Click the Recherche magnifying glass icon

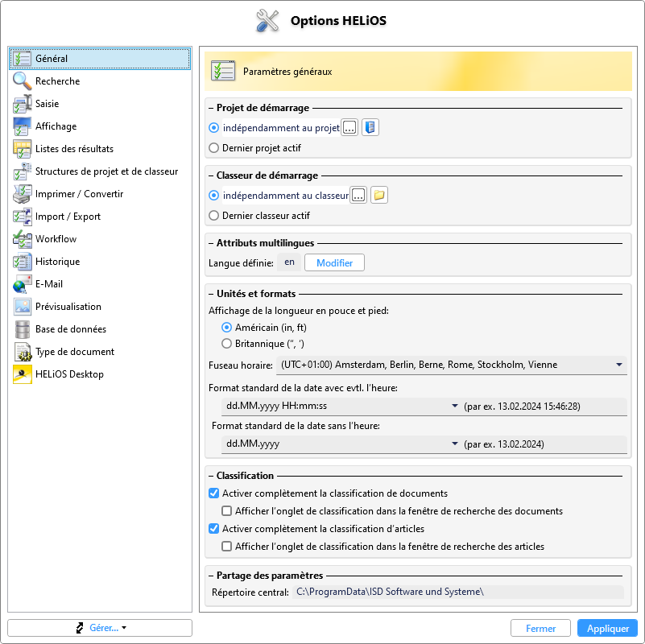pos(22,81)
